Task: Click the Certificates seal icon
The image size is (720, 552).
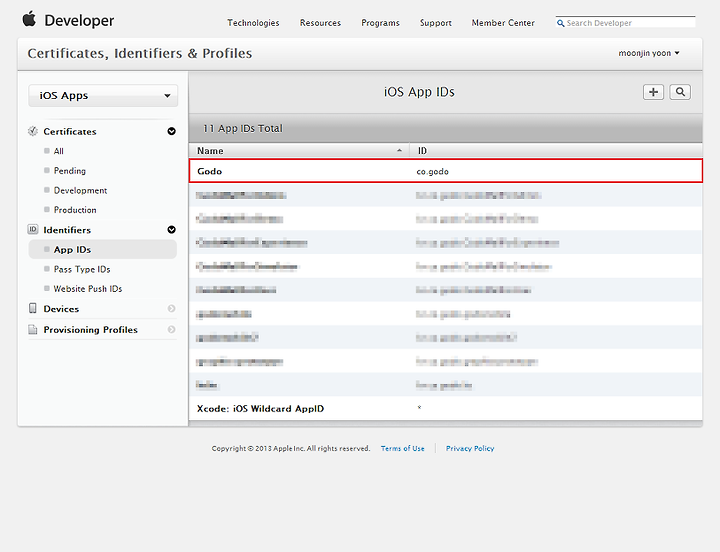Action: tap(33, 131)
